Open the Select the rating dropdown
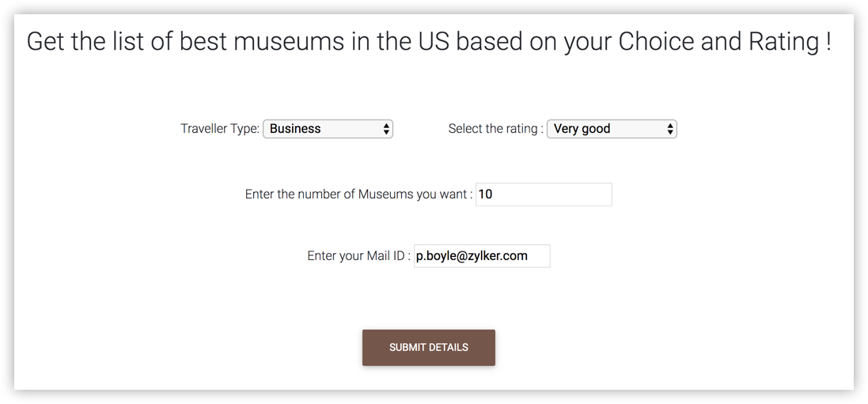This screenshot has width=868, height=404. 611,129
